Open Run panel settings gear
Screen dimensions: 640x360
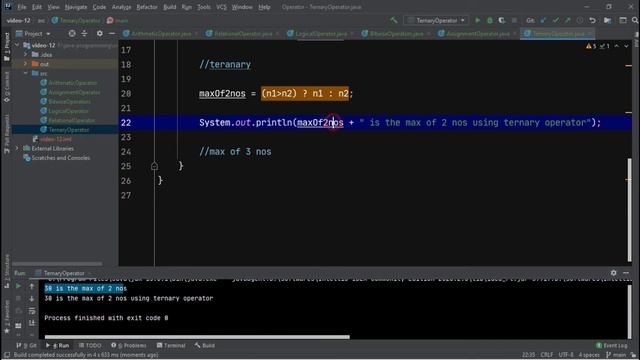[613, 273]
